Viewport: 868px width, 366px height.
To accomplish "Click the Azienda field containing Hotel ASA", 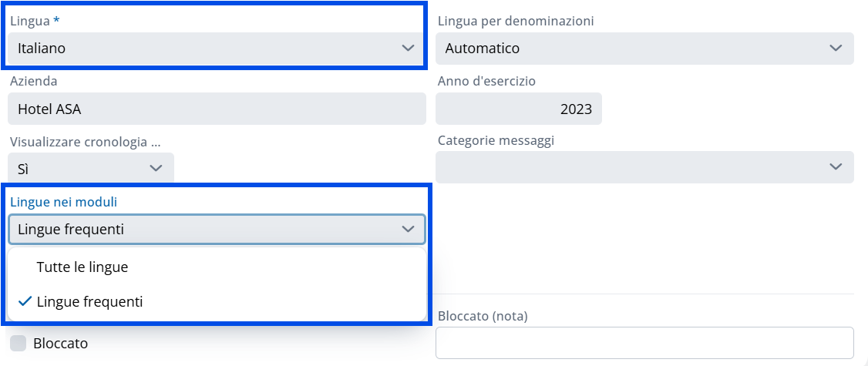I will coord(216,109).
